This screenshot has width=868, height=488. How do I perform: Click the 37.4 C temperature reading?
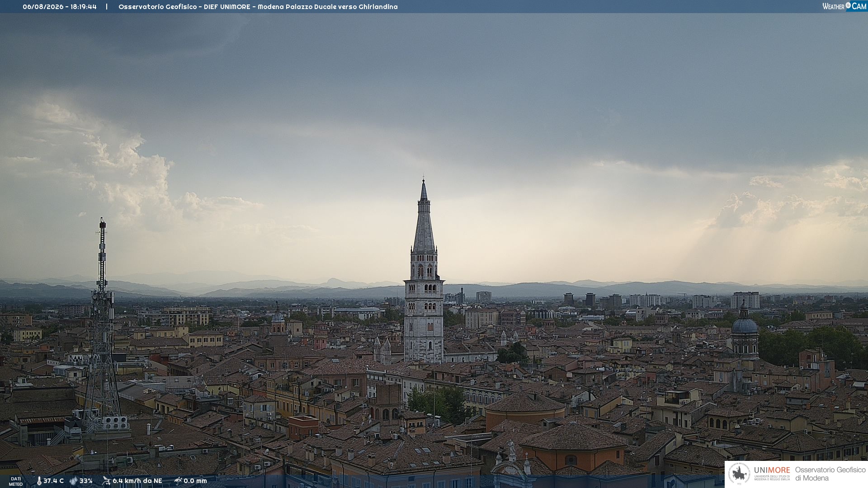pyautogui.click(x=53, y=481)
